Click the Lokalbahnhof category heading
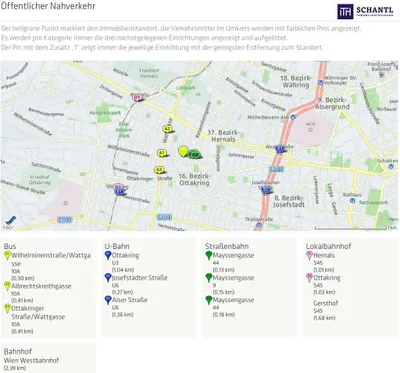 click(x=329, y=246)
